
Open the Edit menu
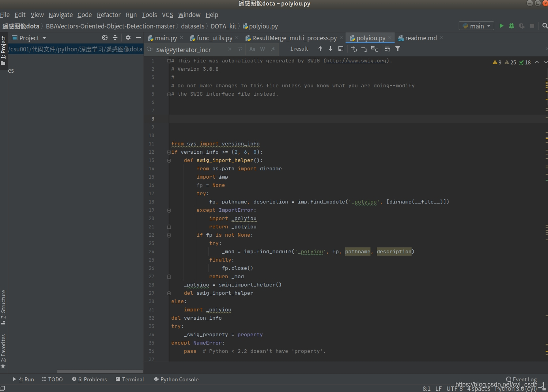[20, 15]
